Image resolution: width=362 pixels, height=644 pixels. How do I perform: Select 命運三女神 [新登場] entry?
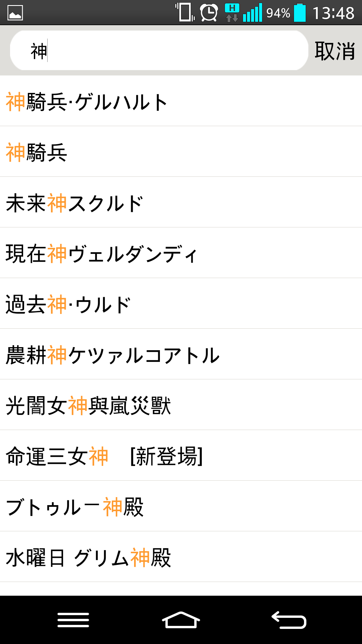181,455
